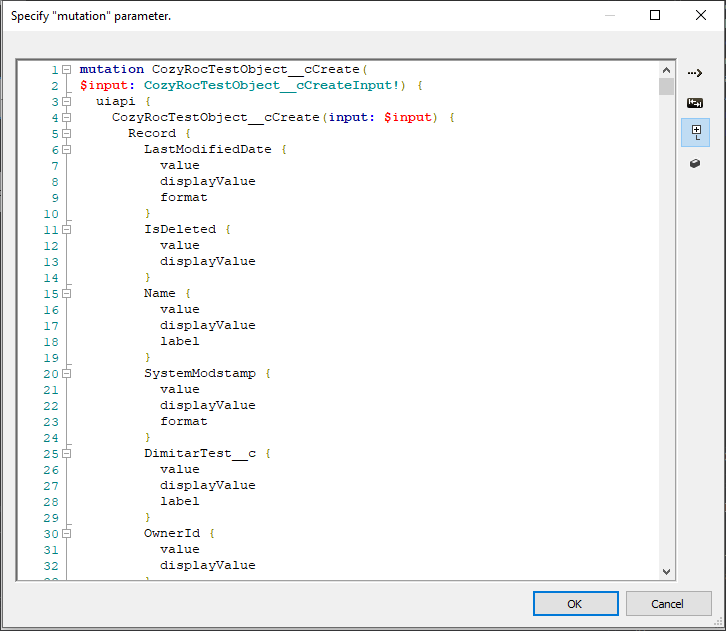Fold the OwnerId block on line 30
Screen dimensions: 726x631
tap(66, 534)
